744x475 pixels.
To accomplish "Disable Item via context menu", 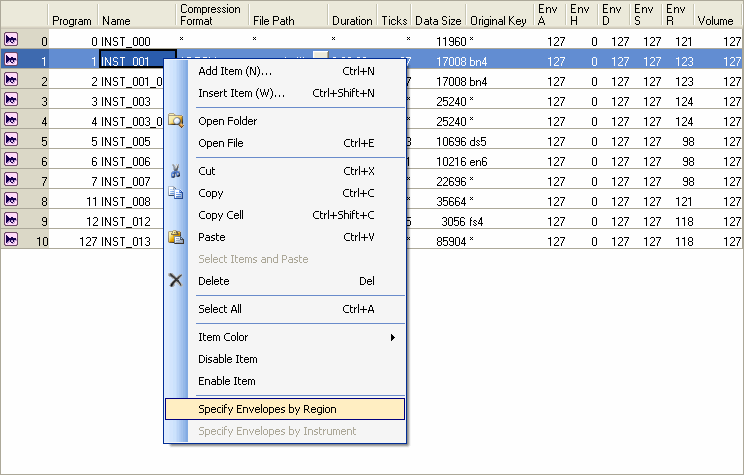I will tap(228, 359).
